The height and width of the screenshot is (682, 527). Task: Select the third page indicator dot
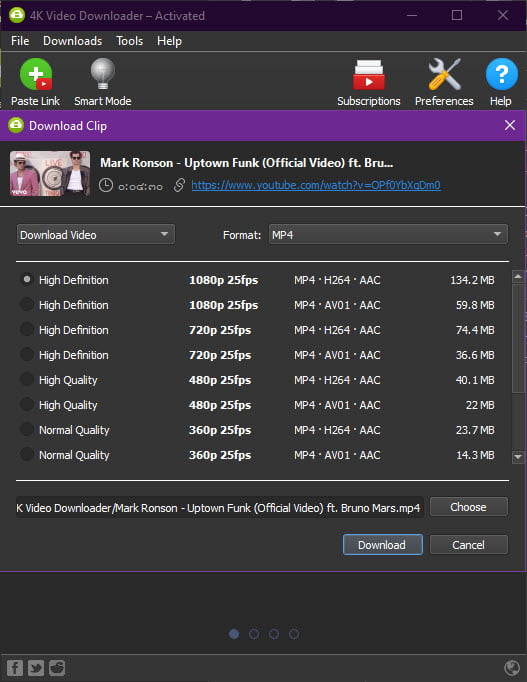[x=274, y=634]
